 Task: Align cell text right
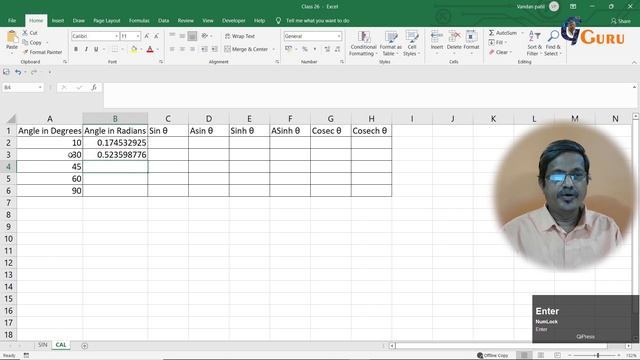[x=192, y=49]
